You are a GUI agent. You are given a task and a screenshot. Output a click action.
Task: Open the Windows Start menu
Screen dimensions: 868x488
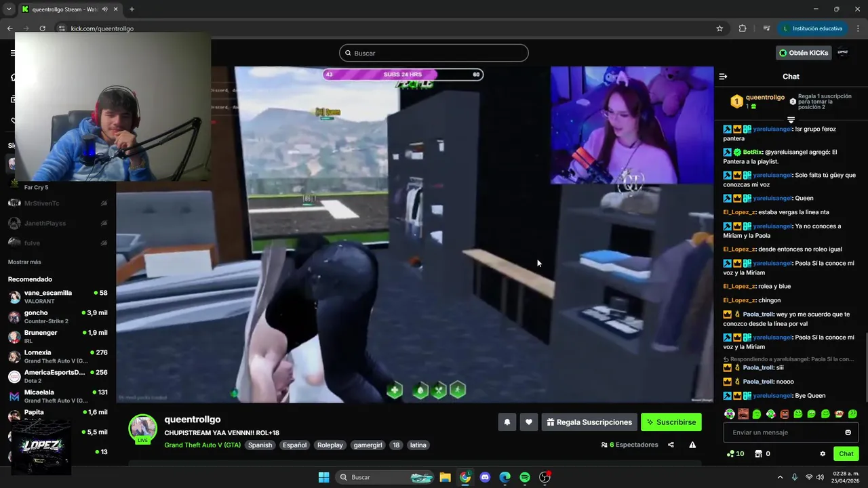point(323,477)
